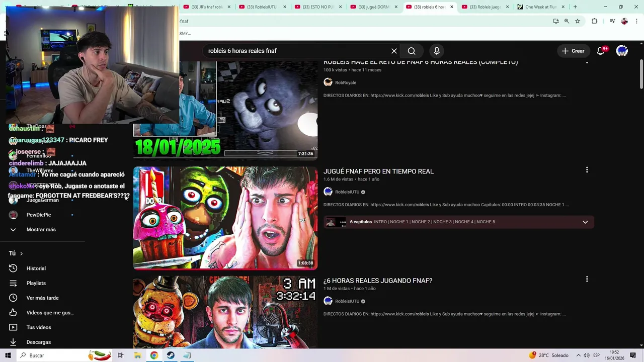Play the JUGUÉ FNAF PERO EN TIEMPO REAL thumbnail
644x362 pixels.
(225, 218)
